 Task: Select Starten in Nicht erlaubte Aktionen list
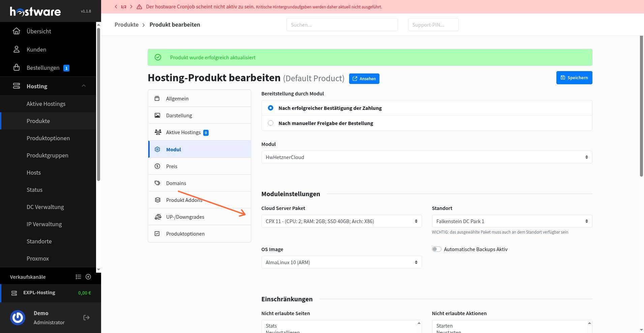coord(510,326)
